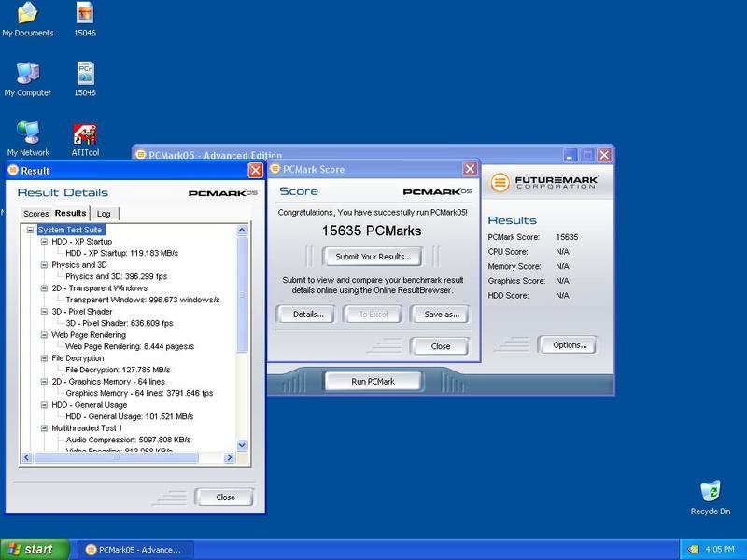Click the tree scroll down arrow
Viewport: 747px width, 560px height.
coord(242,445)
